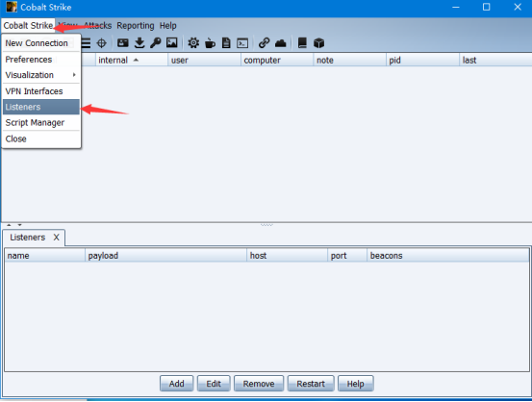Click the last column header
The width and height of the screenshot is (532, 402).
[x=495, y=60]
